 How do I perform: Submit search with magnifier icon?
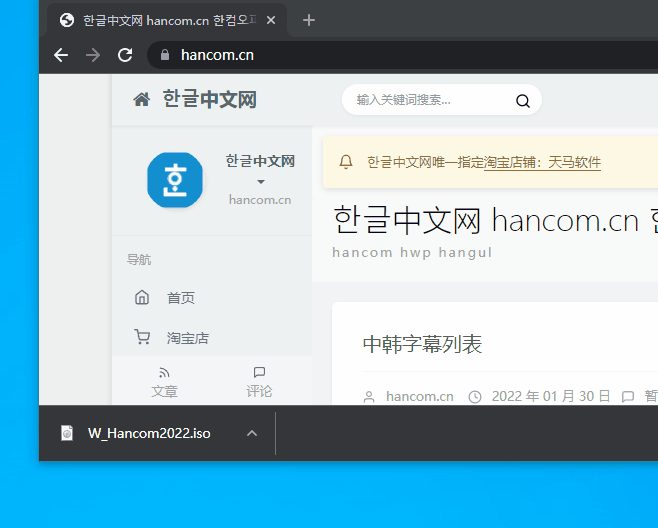point(523,101)
